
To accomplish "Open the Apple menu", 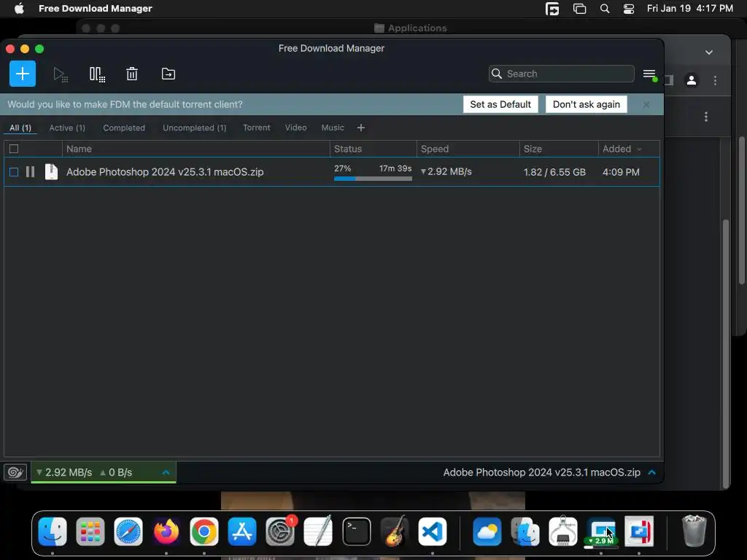I will click(19, 9).
